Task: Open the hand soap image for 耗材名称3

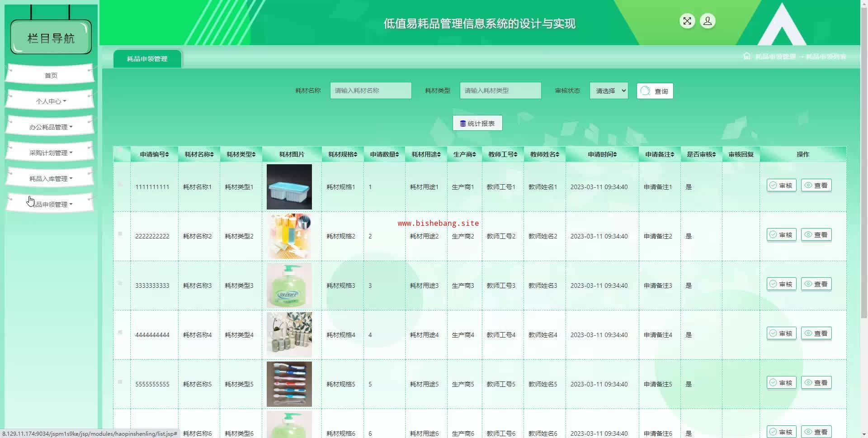Action: (289, 286)
